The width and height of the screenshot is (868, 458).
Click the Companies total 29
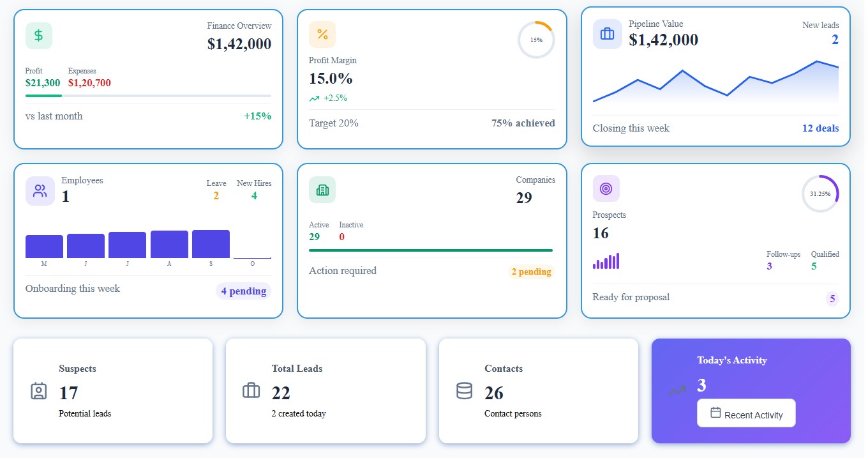click(x=524, y=198)
